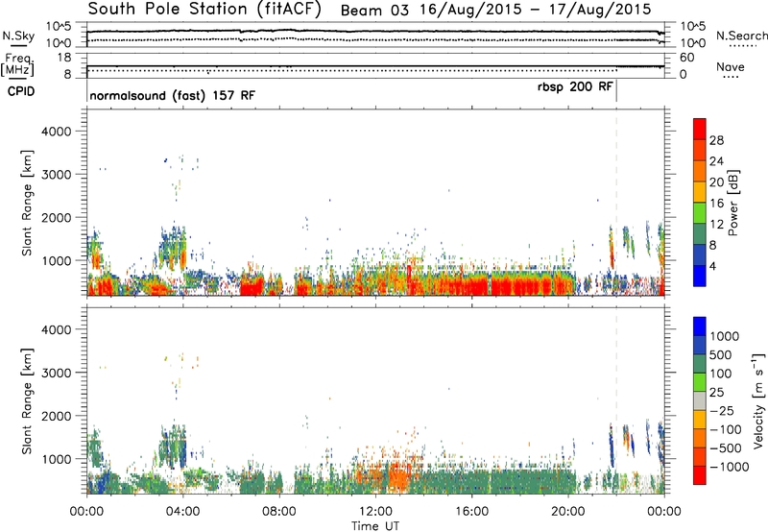
Task: Click the dotted line sample under 'N.Search'
Action: click(x=743, y=45)
